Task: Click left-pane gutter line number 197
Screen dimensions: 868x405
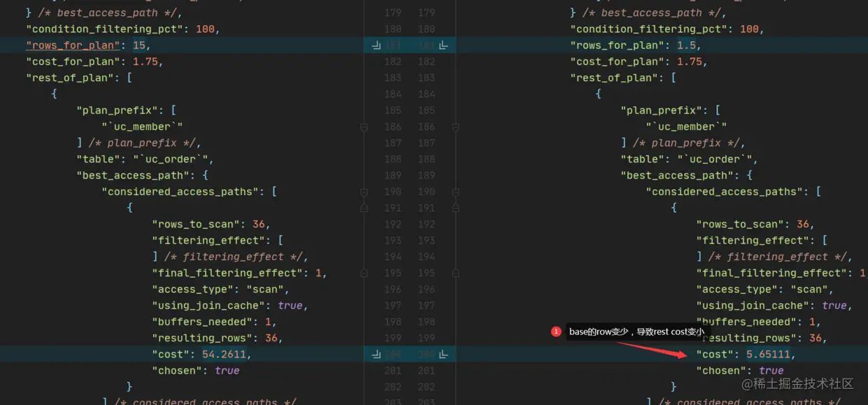Action: 393,306
